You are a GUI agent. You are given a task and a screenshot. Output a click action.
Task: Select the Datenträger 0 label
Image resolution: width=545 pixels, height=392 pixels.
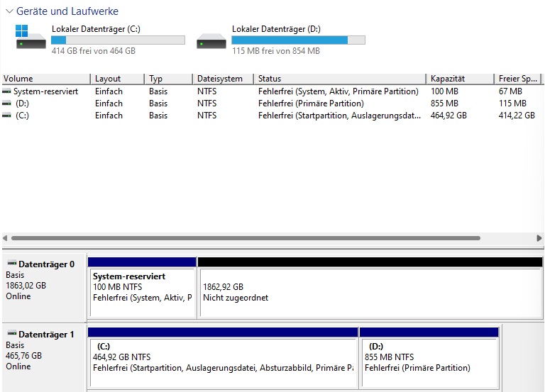47,264
